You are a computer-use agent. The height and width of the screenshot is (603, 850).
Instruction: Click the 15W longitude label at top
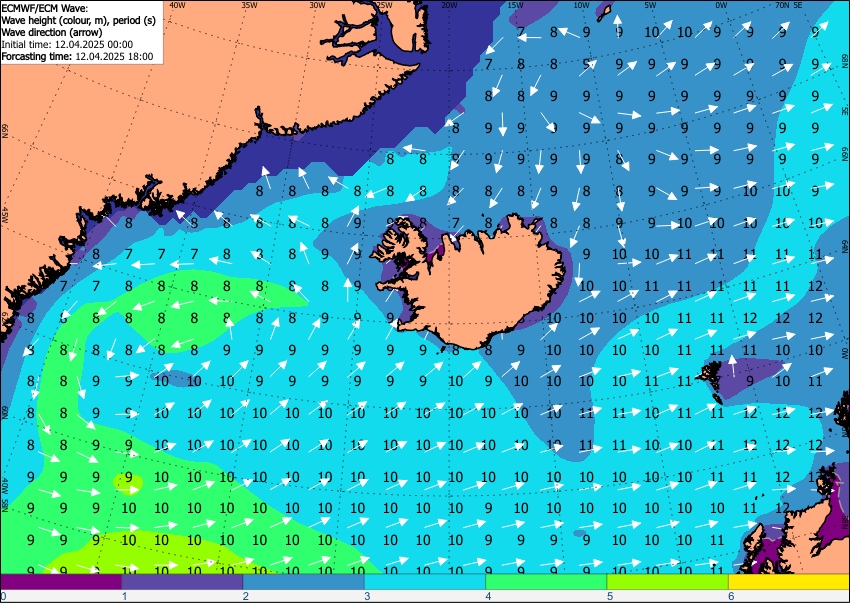[x=516, y=5]
